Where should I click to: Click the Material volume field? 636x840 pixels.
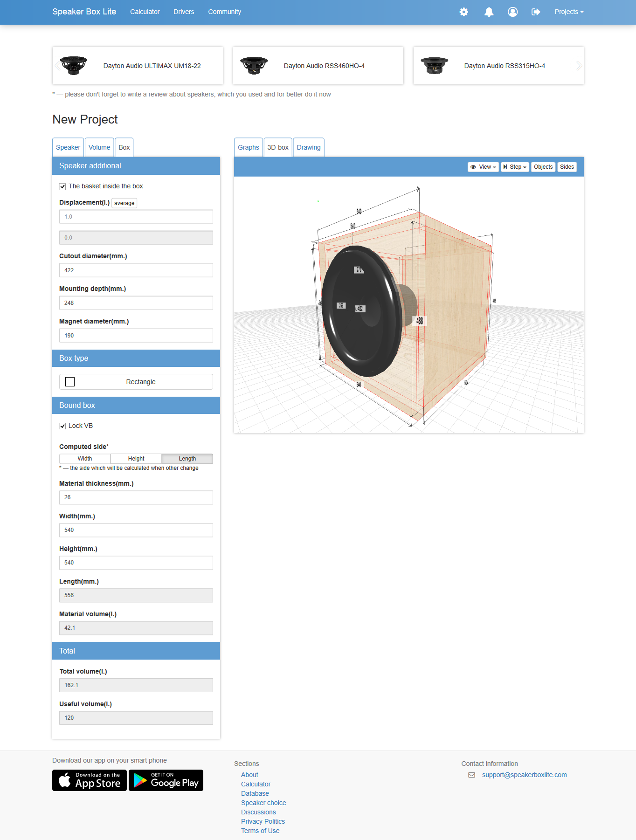tap(136, 628)
